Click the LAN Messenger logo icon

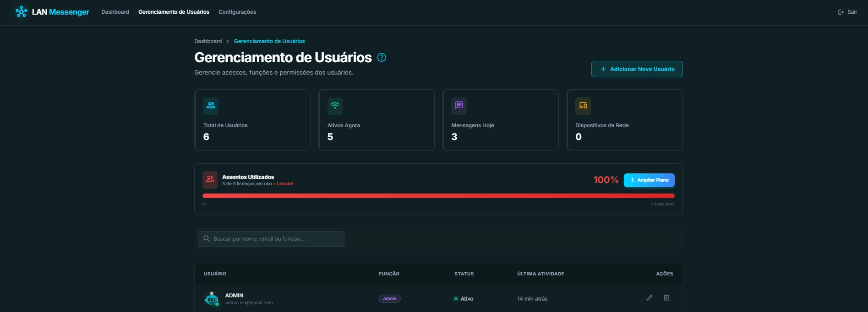point(21,12)
